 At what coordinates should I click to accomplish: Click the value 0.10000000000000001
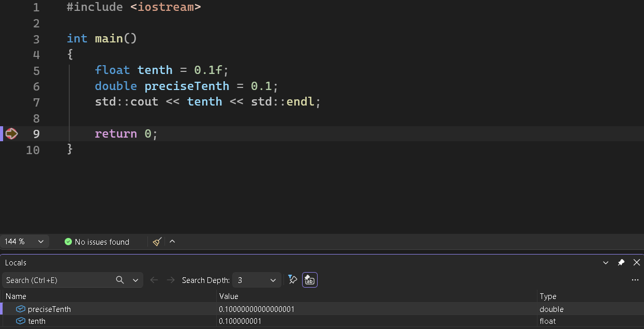pos(257,309)
